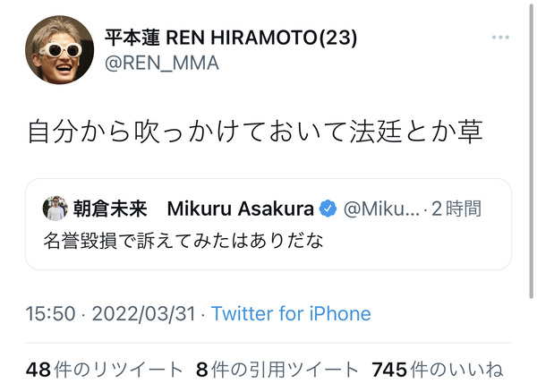Open the @REN_MMA handle
Image resolution: width=537 pixels, height=392 pixels.
162,63
